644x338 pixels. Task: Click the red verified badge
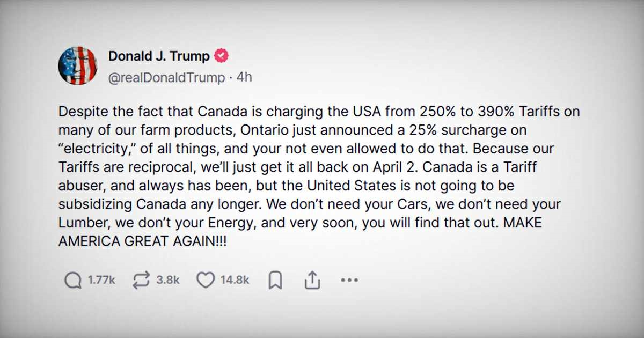222,56
